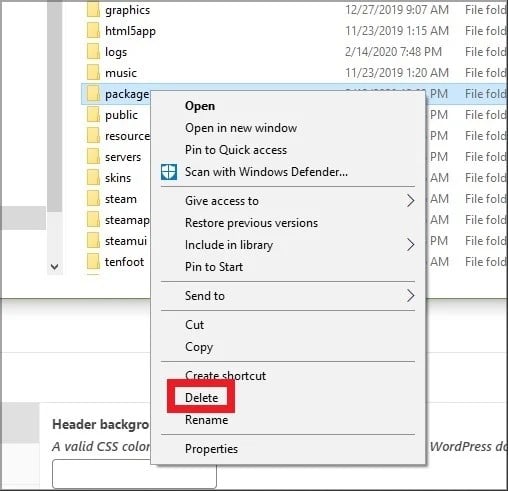Click the tenfoot folder icon
Image resolution: width=508 pixels, height=491 pixels.
click(x=93, y=262)
